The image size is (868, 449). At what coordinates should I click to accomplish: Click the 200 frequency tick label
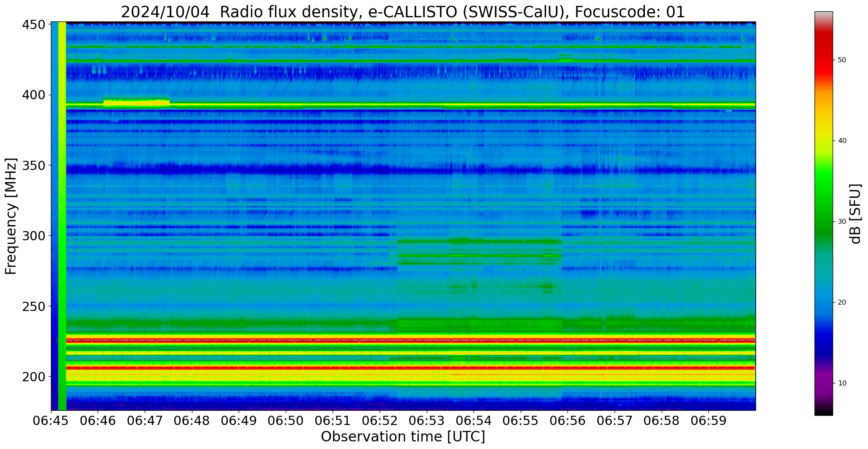[33, 377]
